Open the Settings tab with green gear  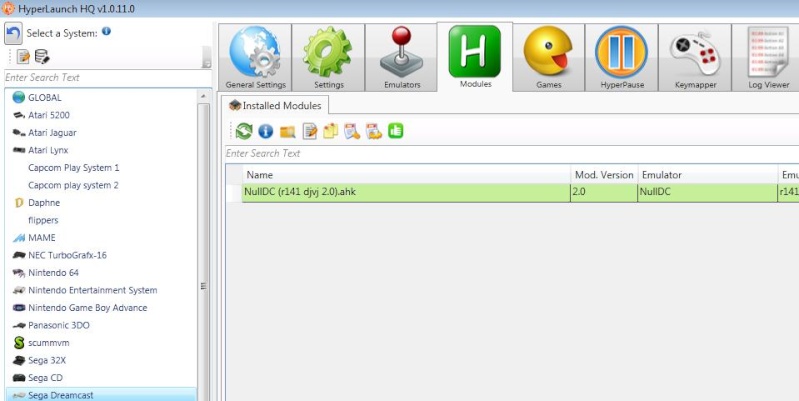329,58
